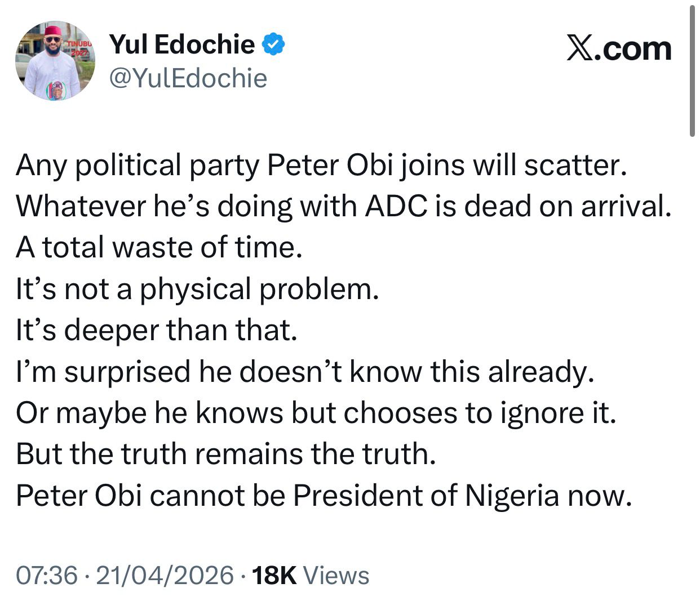Select the display name Yul Edochie
The width and height of the screenshot is (700, 610).
click(180, 45)
